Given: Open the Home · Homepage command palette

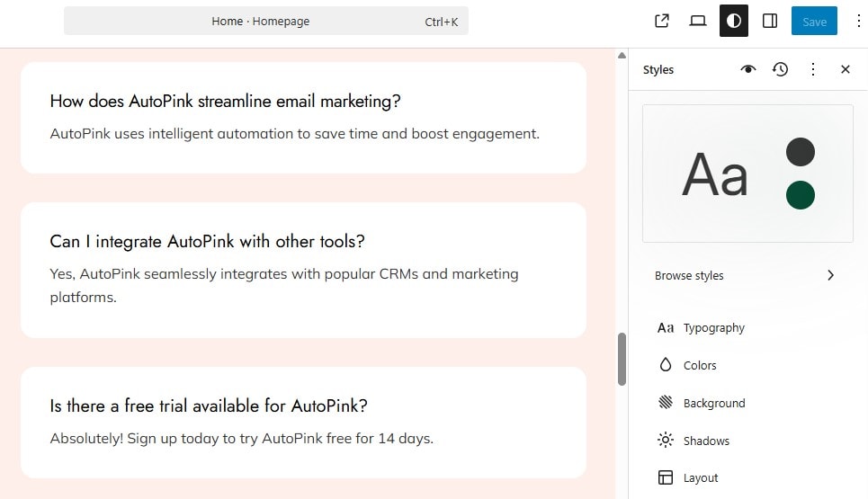Looking at the screenshot, I should [265, 21].
